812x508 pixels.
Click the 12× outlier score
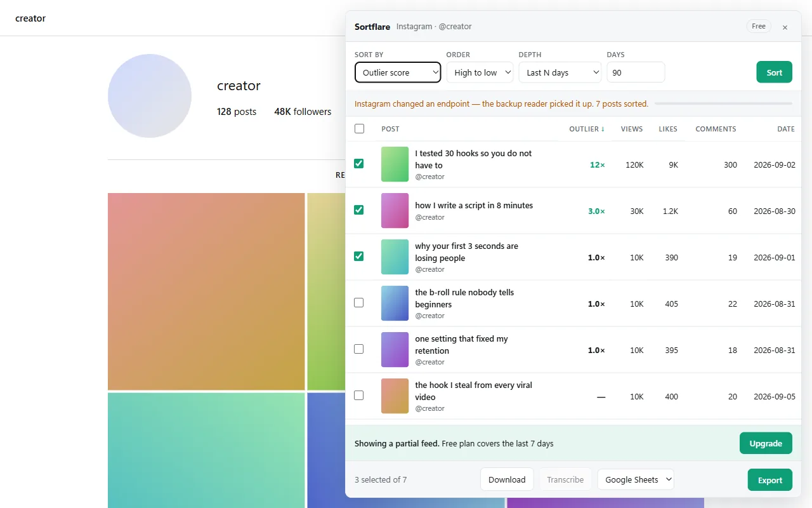(598, 165)
